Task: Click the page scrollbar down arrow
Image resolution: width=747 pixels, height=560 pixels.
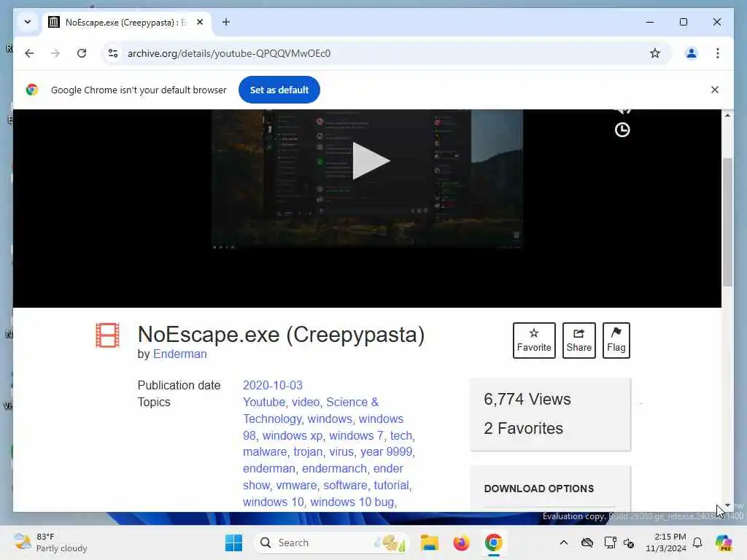Action: point(727,505)
